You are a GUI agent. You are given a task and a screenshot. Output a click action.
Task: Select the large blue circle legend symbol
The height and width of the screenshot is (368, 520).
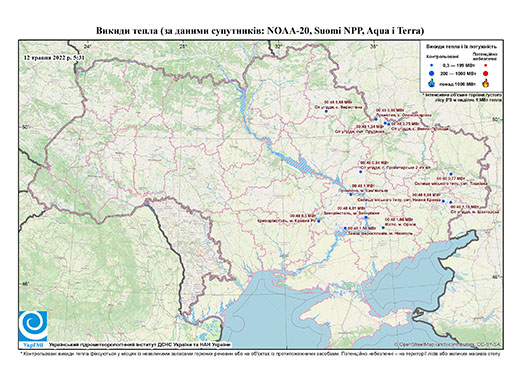coord(432,73)
